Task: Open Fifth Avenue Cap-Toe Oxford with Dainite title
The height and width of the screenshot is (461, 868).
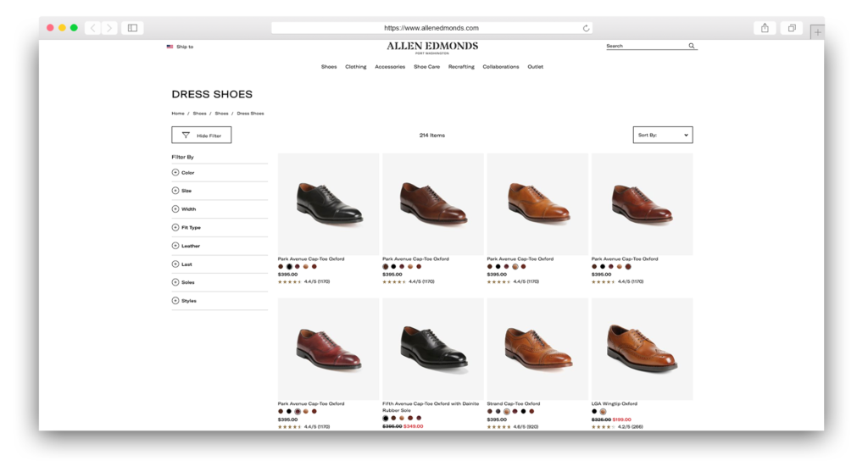Action: pyautogui.click(x=430, y=407)
